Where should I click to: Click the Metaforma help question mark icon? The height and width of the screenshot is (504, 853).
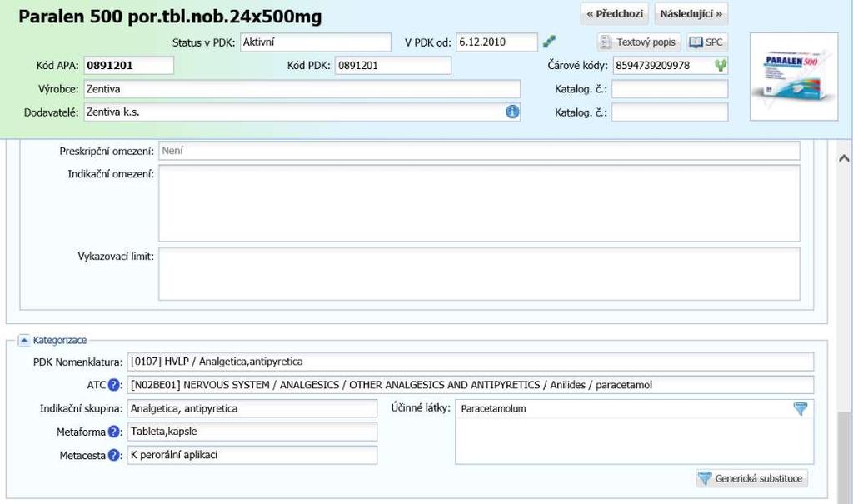[x=113, y=432]
